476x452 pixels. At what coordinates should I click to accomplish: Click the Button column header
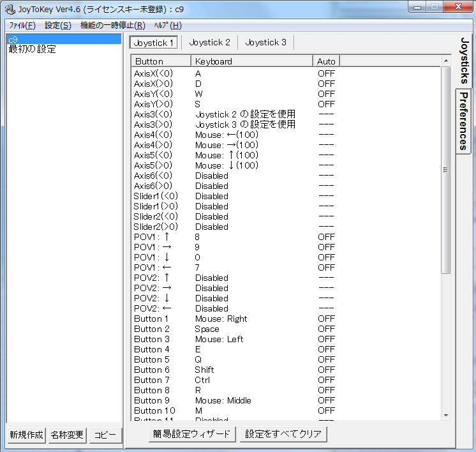[161, 61]
